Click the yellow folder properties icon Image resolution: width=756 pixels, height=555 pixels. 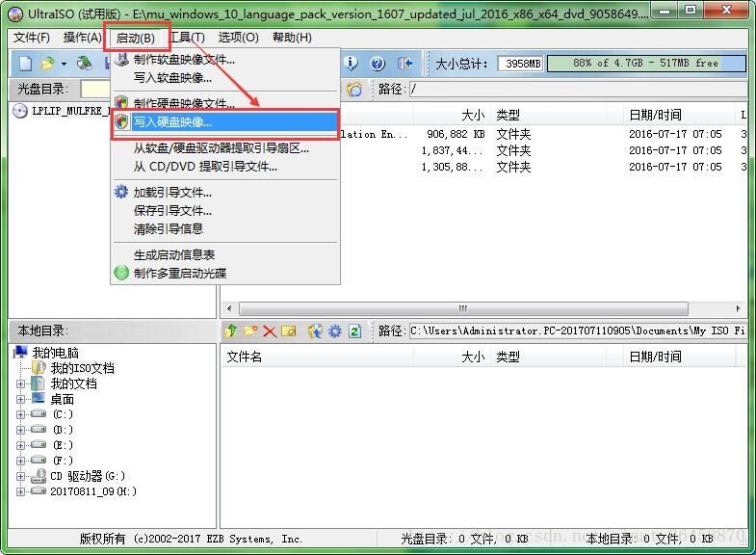(288, 331)
